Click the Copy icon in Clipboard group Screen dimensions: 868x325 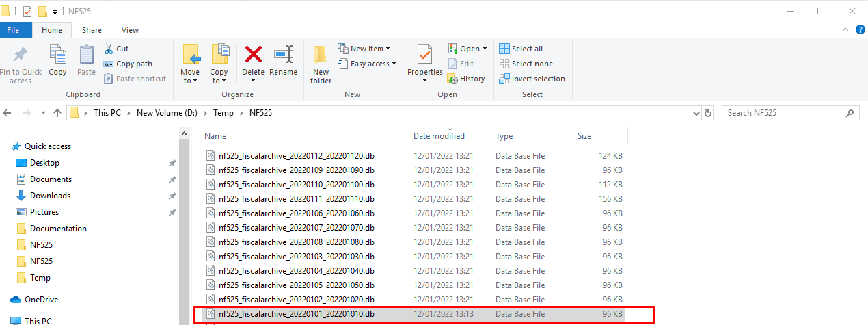tap(57, 55)
